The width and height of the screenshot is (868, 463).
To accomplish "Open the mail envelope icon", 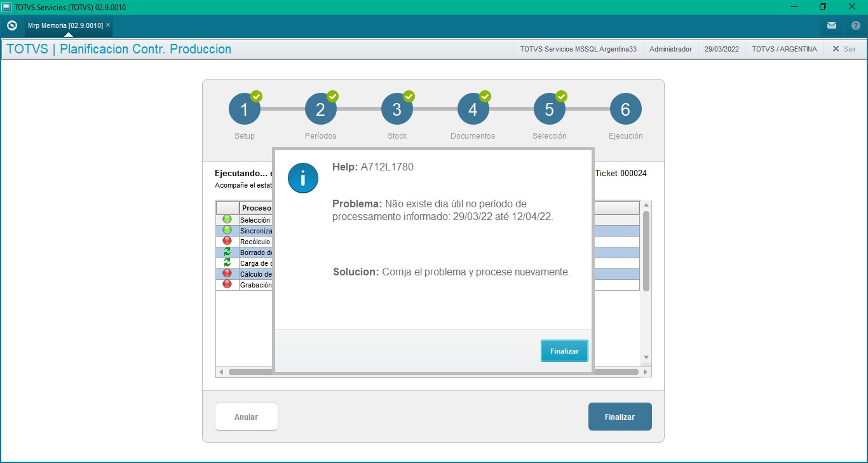I will point(832,25).
